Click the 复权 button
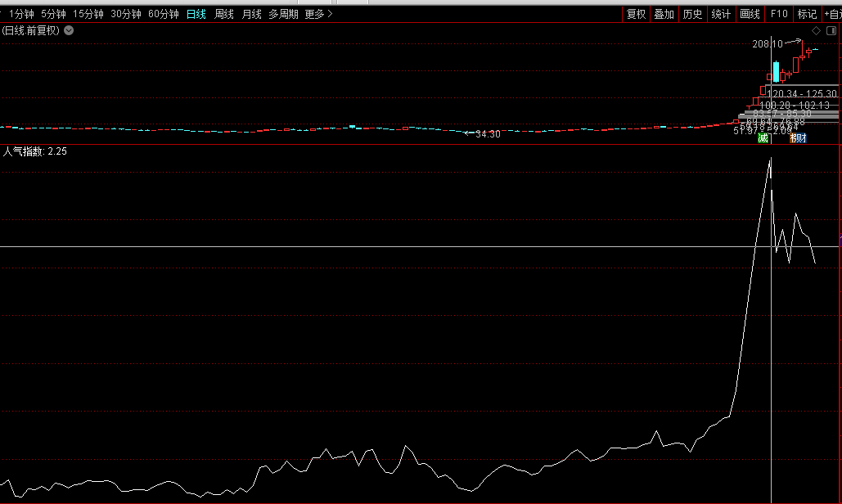This screenshot has width=842, height=504. tap(636, 14)
